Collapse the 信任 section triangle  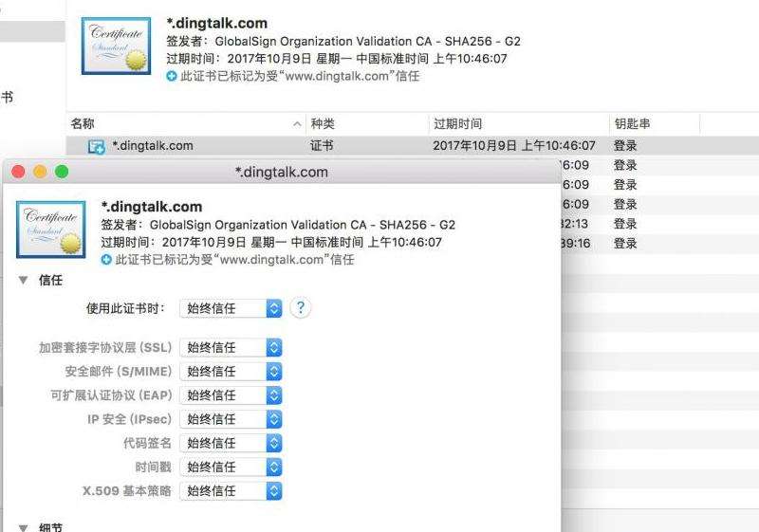click(x=23, y=280)
